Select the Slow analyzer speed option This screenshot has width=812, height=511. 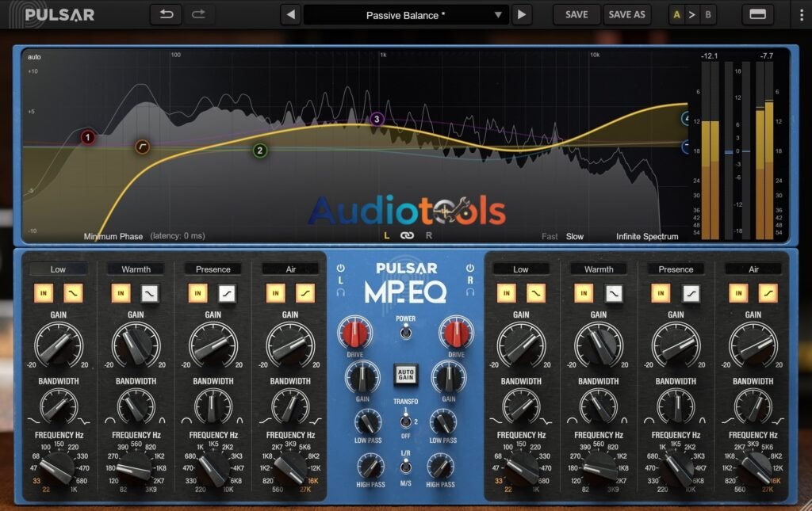coord(575,236)
